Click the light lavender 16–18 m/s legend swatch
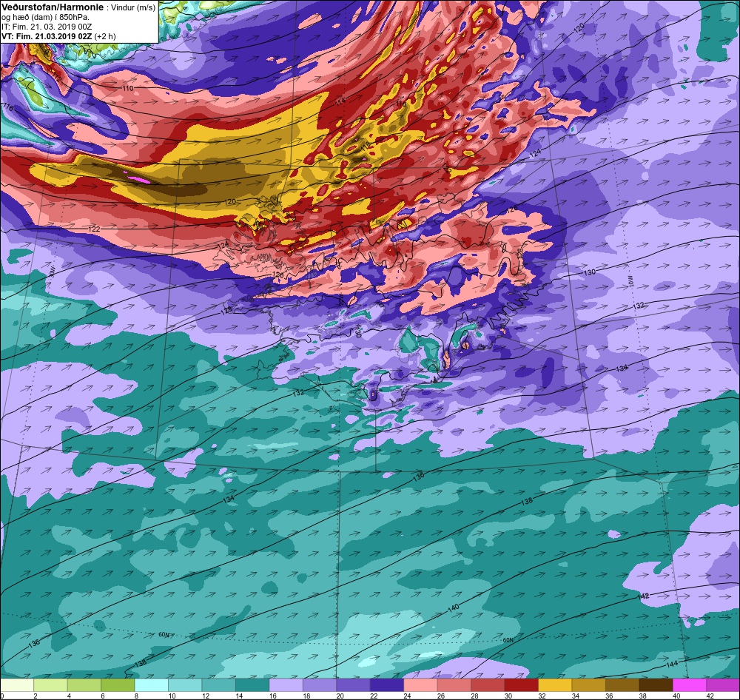740x700 pixels. 286,685
